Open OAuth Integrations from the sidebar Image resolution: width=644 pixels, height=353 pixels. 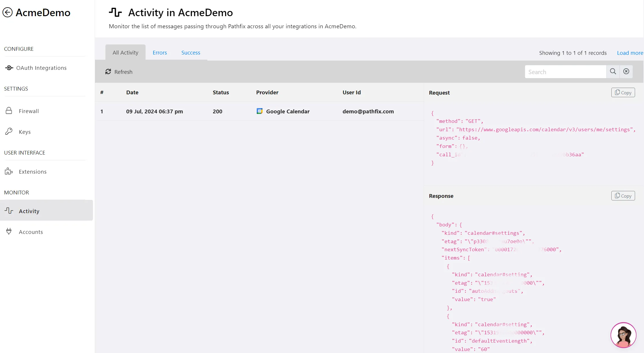pos(36,68)
